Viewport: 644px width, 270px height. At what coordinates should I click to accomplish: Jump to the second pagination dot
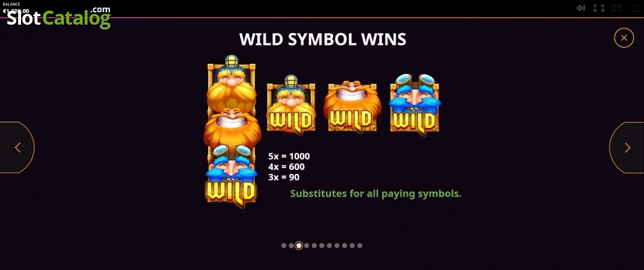coord(291,245)
